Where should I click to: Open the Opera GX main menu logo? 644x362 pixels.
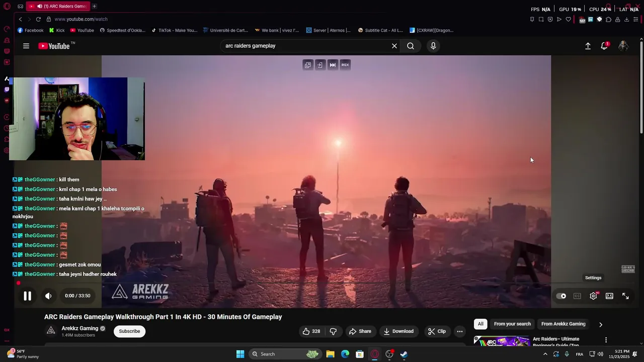click(x=7, y=7)
